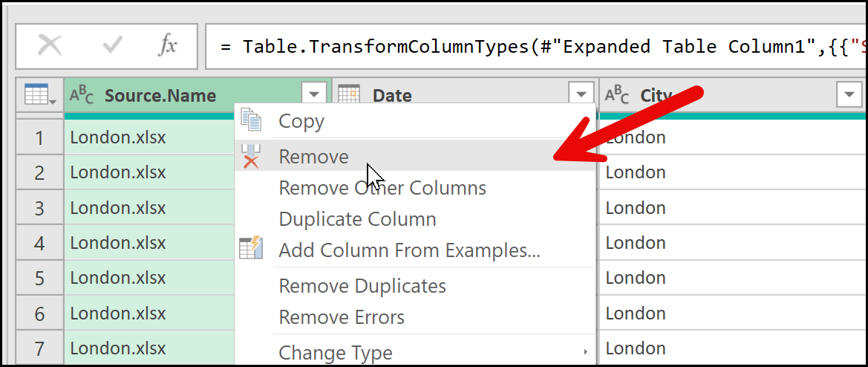868x367 pixels.
Task: Click the Copy icon in context menu
Action: click(x=252, y=122)
